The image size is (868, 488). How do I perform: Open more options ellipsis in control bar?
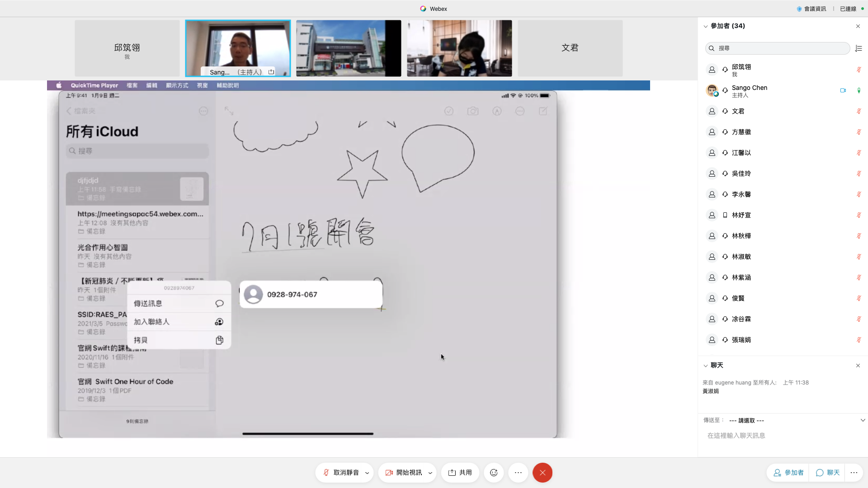[x=518, y=473]
